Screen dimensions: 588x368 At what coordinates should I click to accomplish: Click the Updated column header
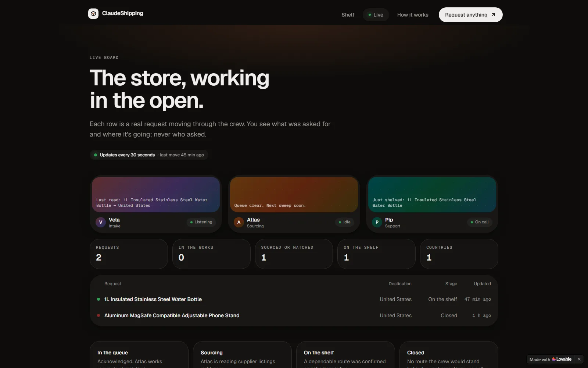482,284
